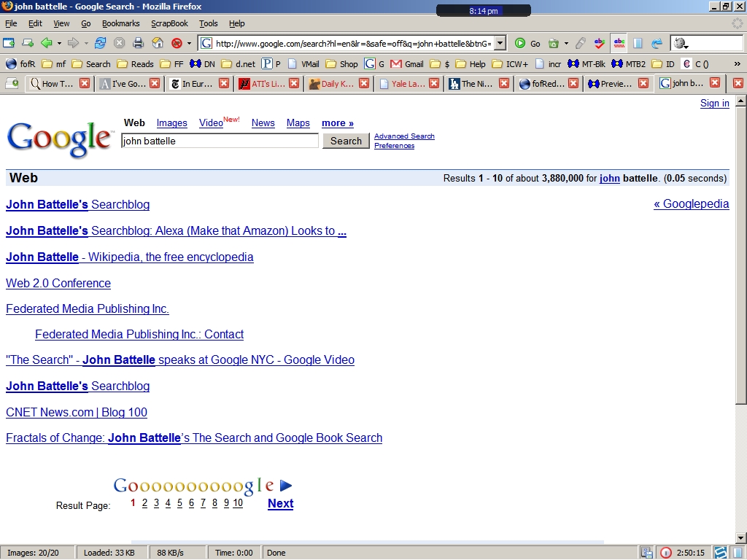Click the DN bow-tie bookmark
The width and height of the screenshot is (747, 560).
pyautogui.click(x=202, y=64)
